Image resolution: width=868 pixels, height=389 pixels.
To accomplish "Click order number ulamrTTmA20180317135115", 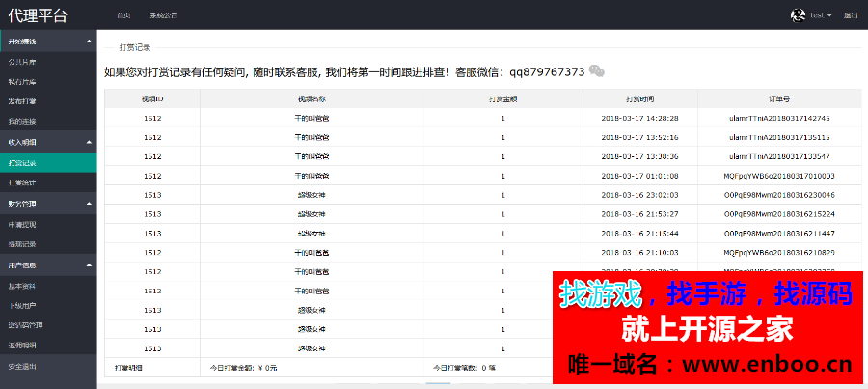I will pyautogui.click(x=779, y=137).
